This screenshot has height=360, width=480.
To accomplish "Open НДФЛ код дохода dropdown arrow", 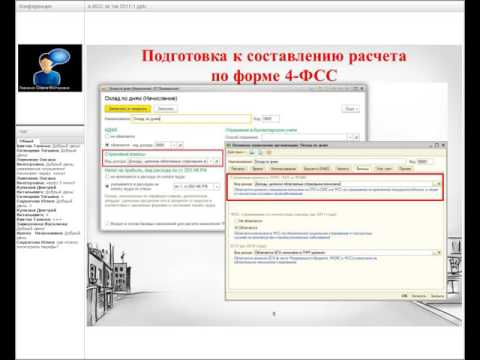I will 173,145.
